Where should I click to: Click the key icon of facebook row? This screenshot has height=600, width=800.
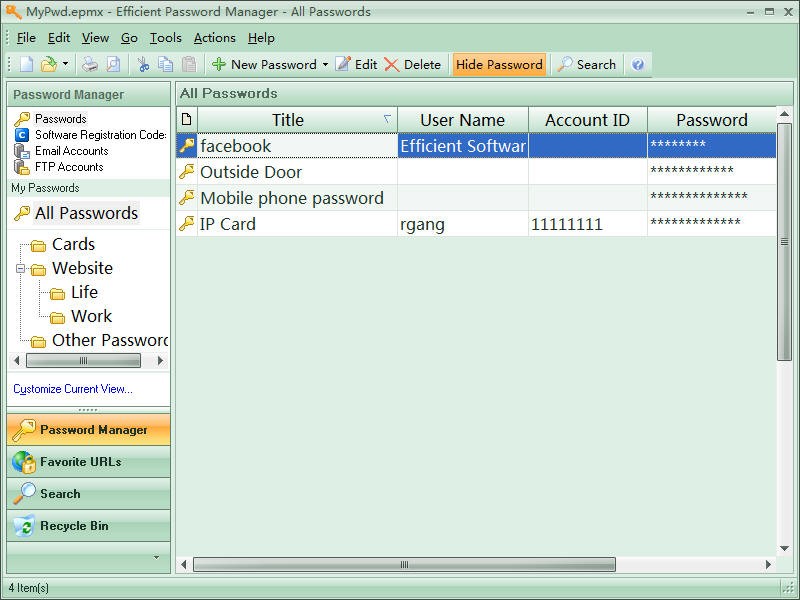(x=187, y=146)
